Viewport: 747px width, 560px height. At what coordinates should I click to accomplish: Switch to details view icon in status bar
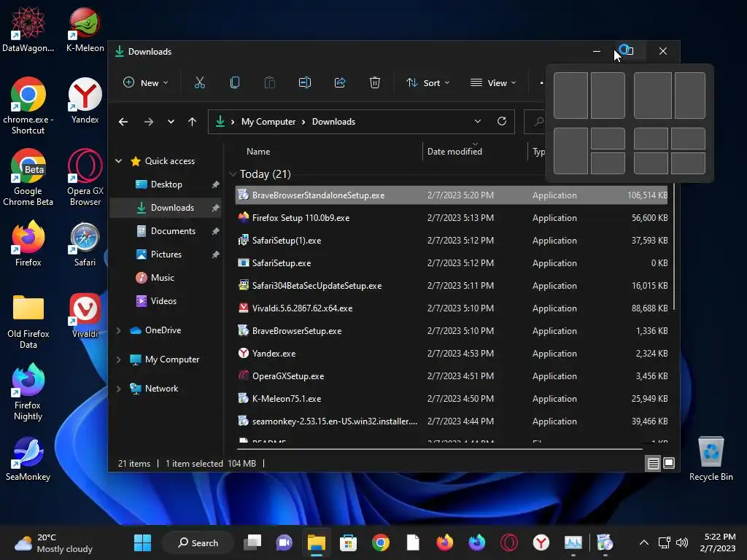(x=653, y=463)
